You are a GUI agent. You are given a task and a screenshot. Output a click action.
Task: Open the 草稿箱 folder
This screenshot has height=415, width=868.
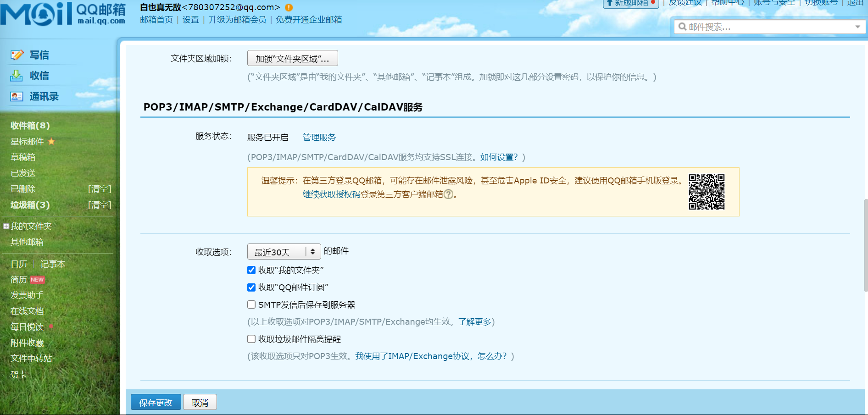[x=23, y=157]
